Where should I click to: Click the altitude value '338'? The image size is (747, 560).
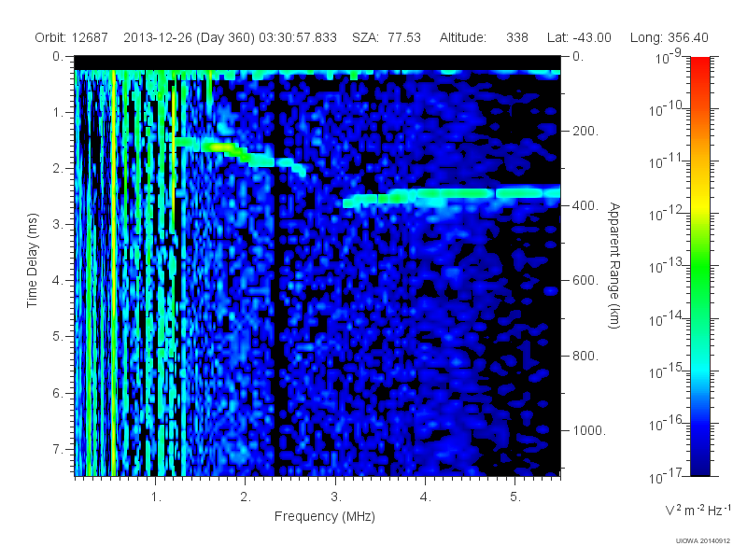tap(517, 37)
